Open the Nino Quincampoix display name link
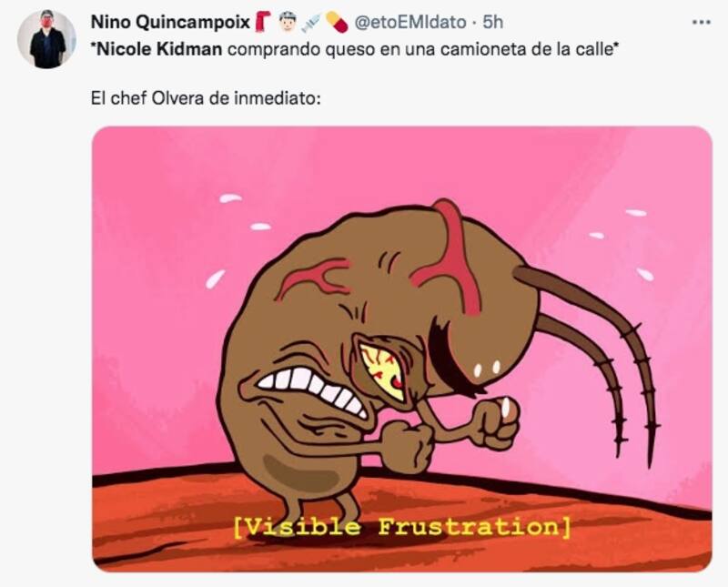 pos(170,22)
